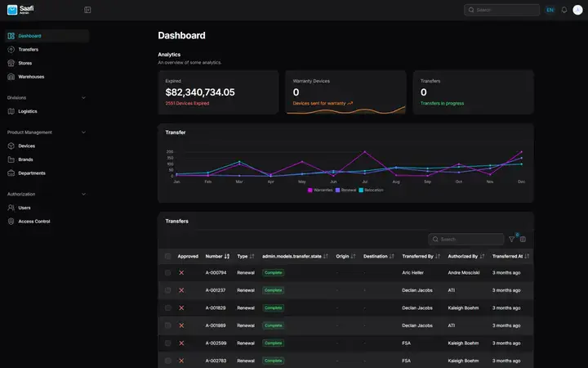Screen dimensions: 588x368
Task: Switch language with the EN button
Action: (x=550, y=10)
